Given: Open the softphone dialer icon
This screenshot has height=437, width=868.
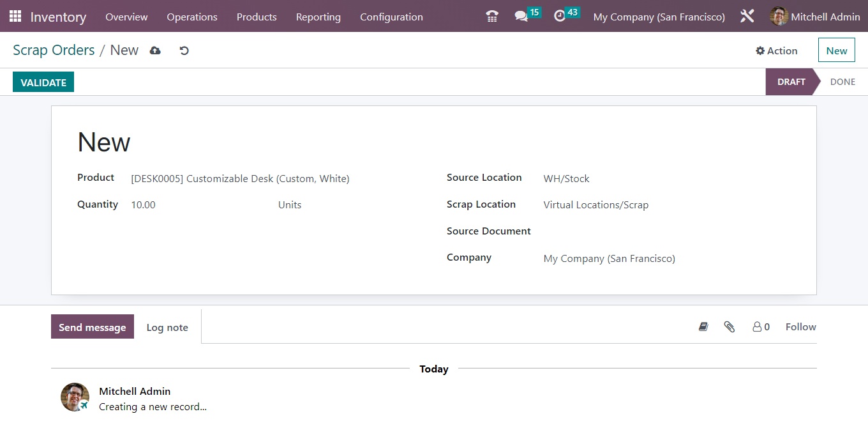Looking at the screenshot, I should click(491, 16).
